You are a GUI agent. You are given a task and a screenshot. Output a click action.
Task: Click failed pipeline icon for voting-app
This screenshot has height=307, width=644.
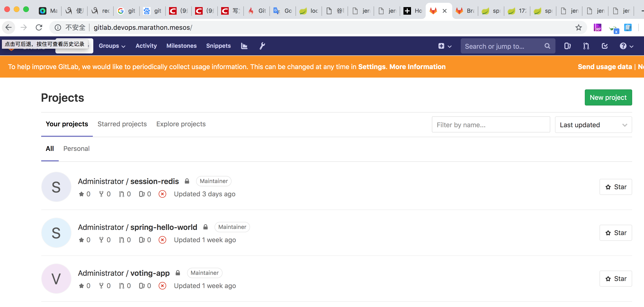(x=162, y=286)
